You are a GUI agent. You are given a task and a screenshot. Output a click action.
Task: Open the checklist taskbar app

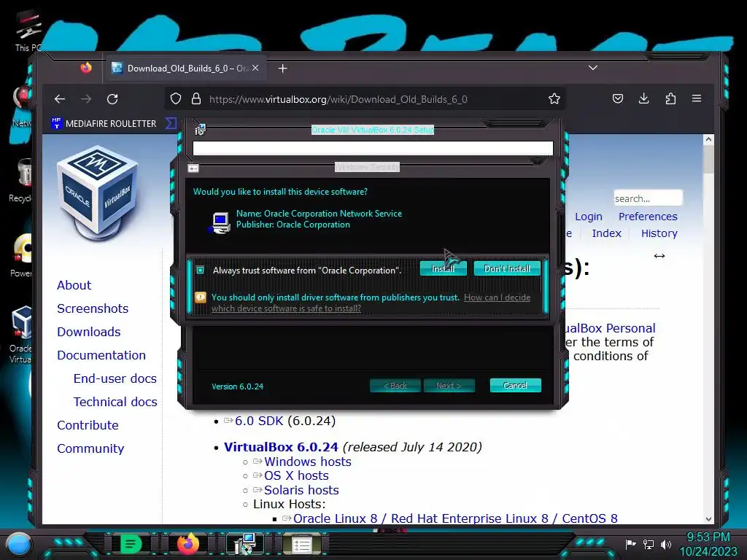click(301, 545)
